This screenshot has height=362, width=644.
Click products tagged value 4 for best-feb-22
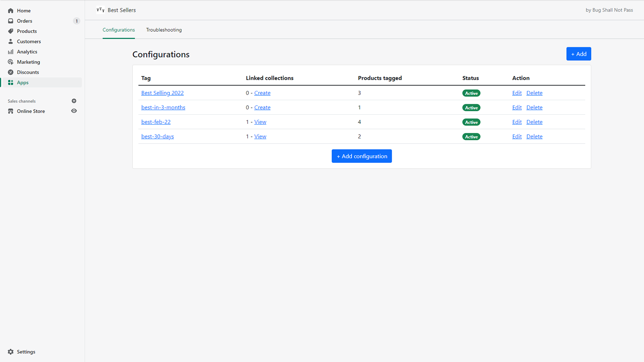pos(359,122)
